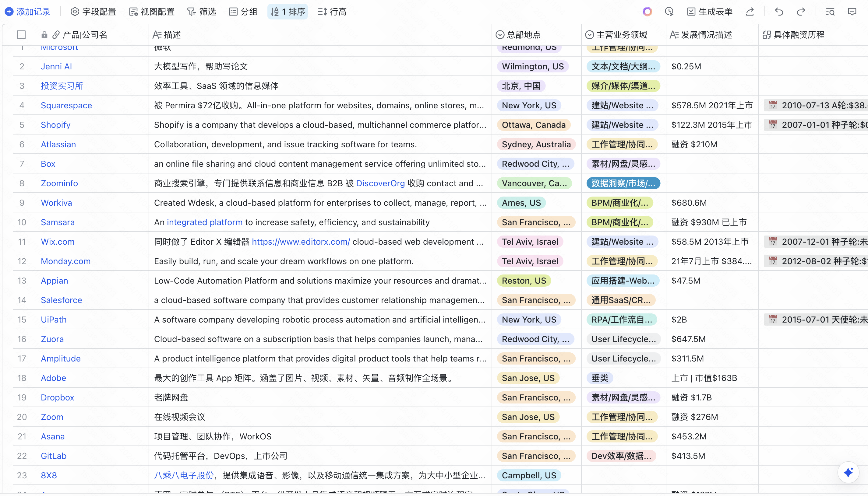868x496 pixels.
Task: Click the 数据洞察 blue tag in Zoominfo row
Action: [623, 183]
